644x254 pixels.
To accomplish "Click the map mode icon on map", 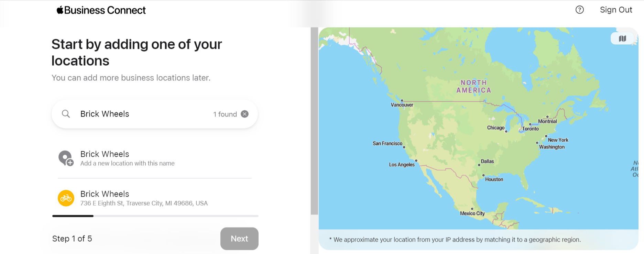I will tap(622, 38).
